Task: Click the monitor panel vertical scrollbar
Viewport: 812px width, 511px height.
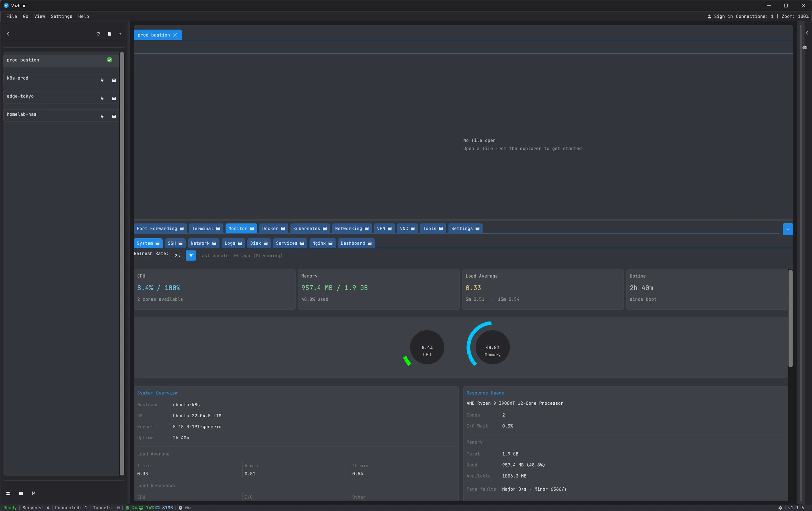Action: coord(790,318)
